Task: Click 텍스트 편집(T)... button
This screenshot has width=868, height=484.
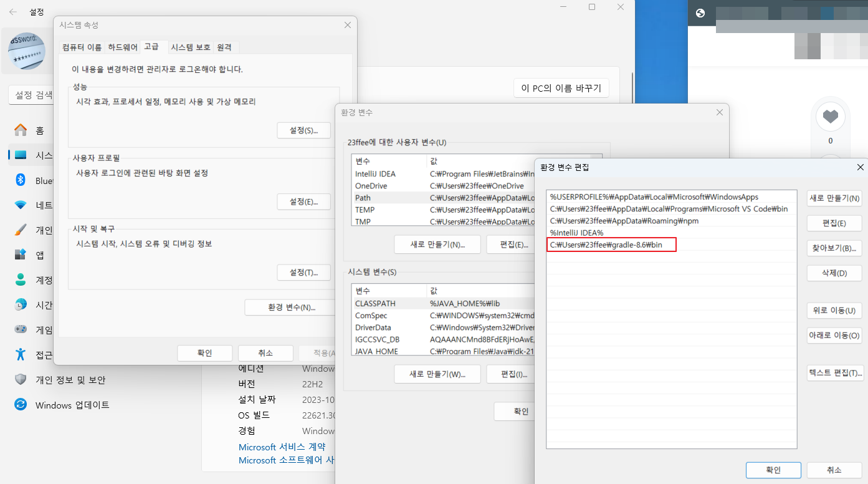Action: tap(834, 373)
